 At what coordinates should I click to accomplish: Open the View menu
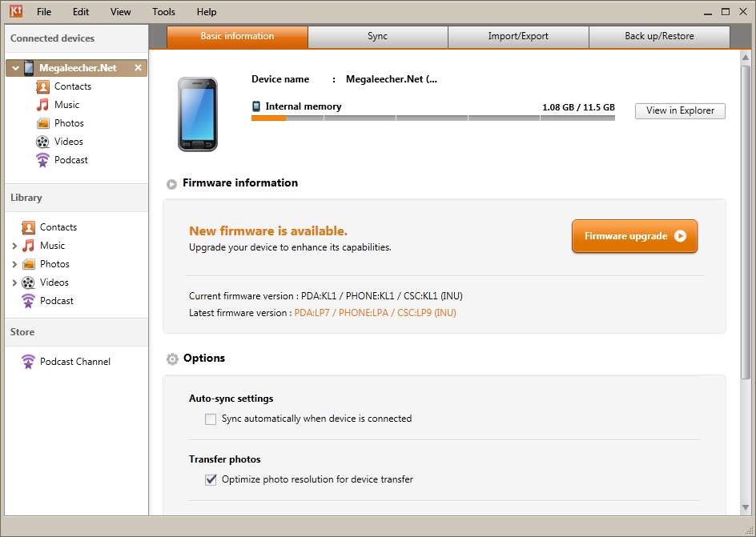[121, 11]
